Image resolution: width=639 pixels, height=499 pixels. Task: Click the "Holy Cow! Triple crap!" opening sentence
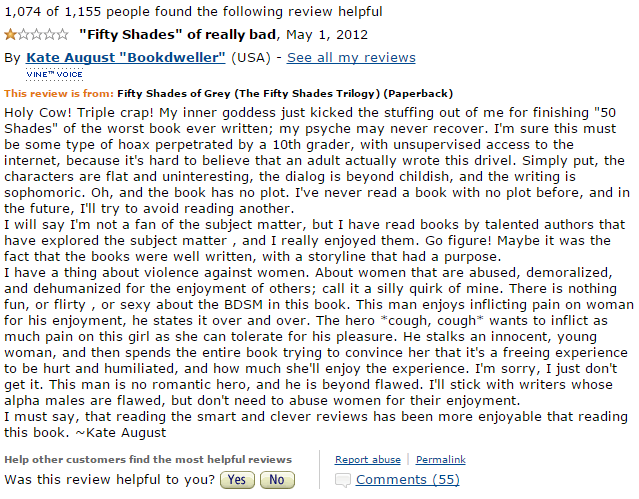[79, 113]
